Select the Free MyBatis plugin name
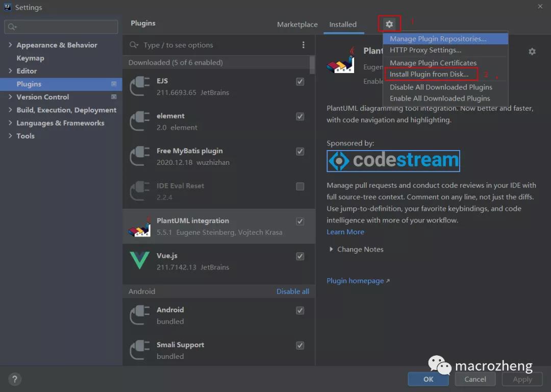Viewport: 551px width, 392px height. (190, 151)
